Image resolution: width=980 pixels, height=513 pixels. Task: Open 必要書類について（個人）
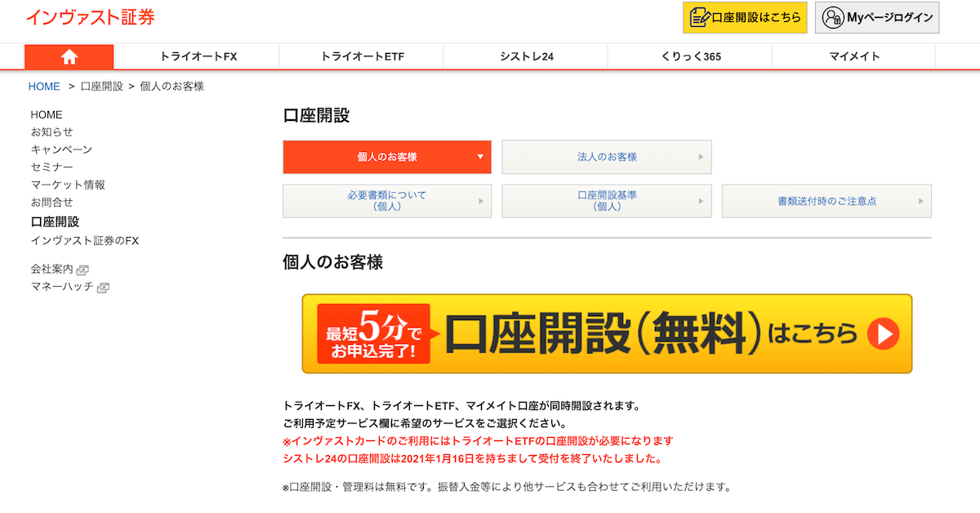click(x=387, y=201)
